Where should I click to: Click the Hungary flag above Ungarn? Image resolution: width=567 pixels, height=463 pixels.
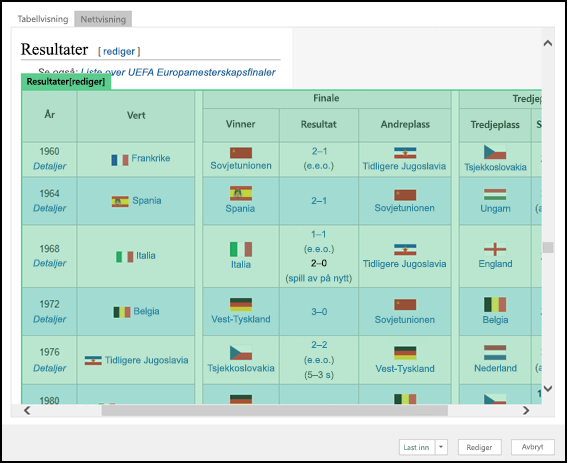(x=495, y=195)
